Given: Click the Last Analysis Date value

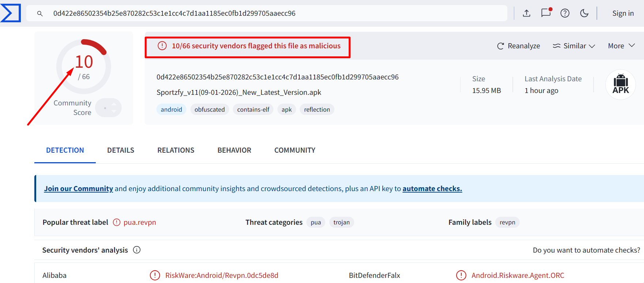Looking at the screenshot, I should pos(541,90).
